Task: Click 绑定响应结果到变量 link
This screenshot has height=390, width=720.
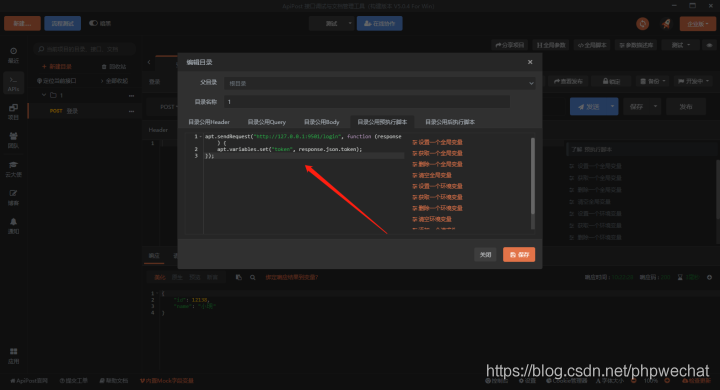Action: [292, 277]
